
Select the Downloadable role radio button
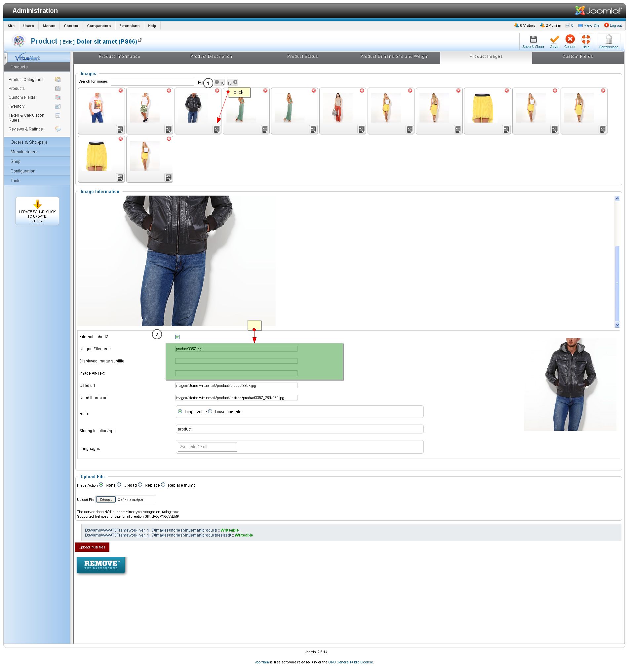pos(210,411)
